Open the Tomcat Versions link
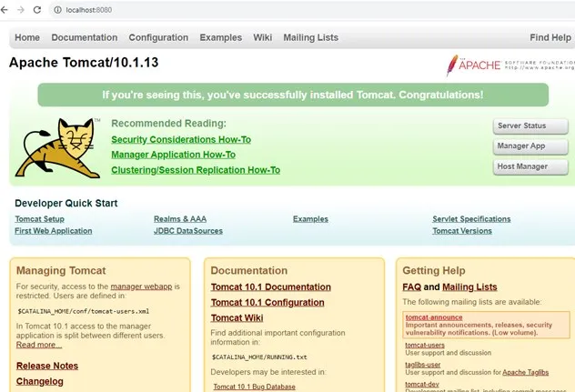The width and height of the screenshot is (575, 392). [x=462, y=231]
